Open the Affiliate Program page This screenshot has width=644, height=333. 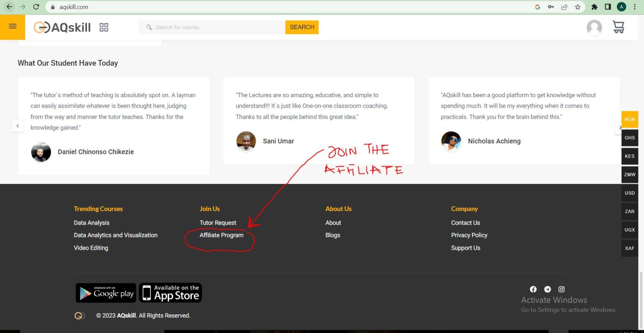[221, 235]
